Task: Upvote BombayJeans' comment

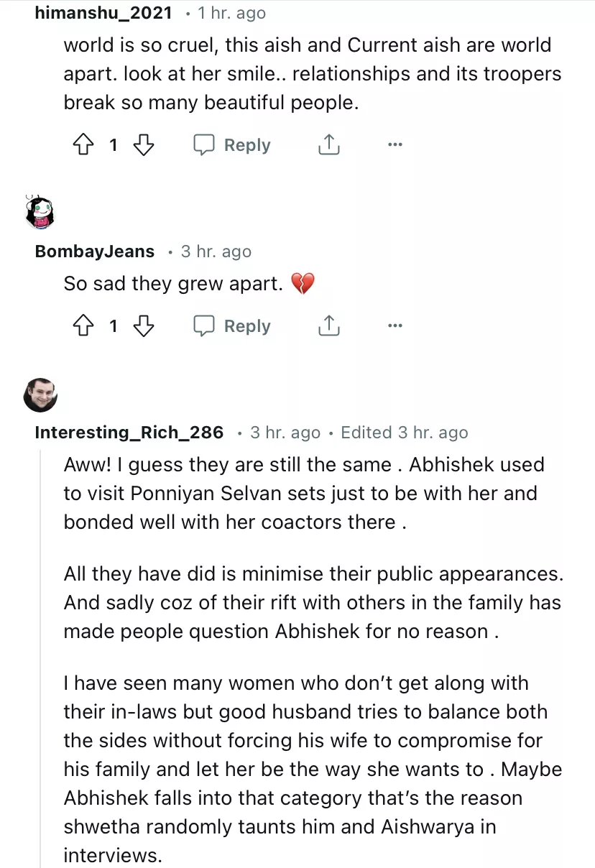Action: (84, 326)
